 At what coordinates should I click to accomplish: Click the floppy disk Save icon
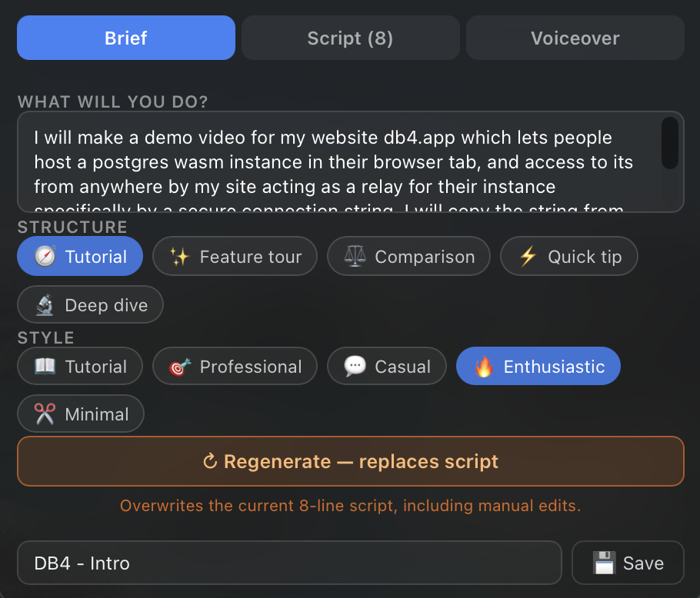pos(604,563)
